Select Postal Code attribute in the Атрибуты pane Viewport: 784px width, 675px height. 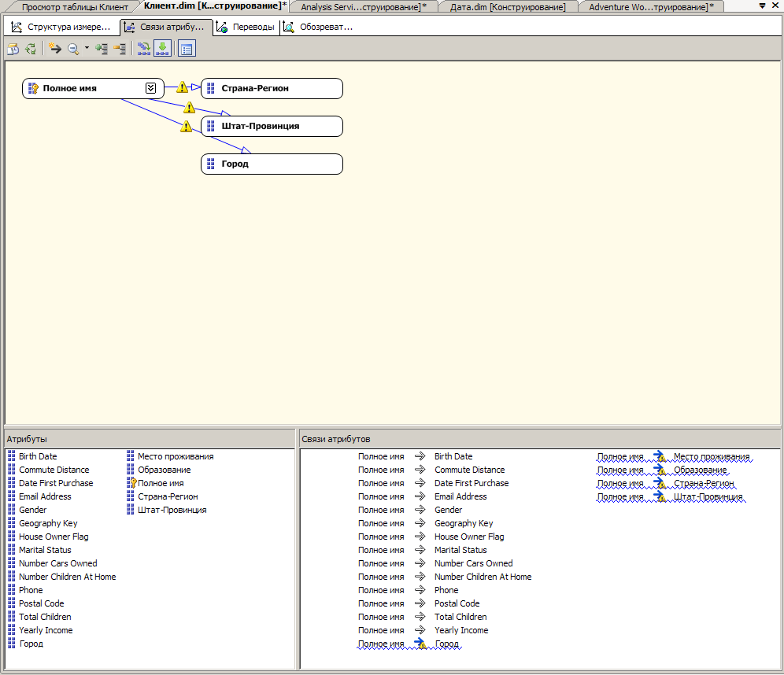[x=42, y=603]
